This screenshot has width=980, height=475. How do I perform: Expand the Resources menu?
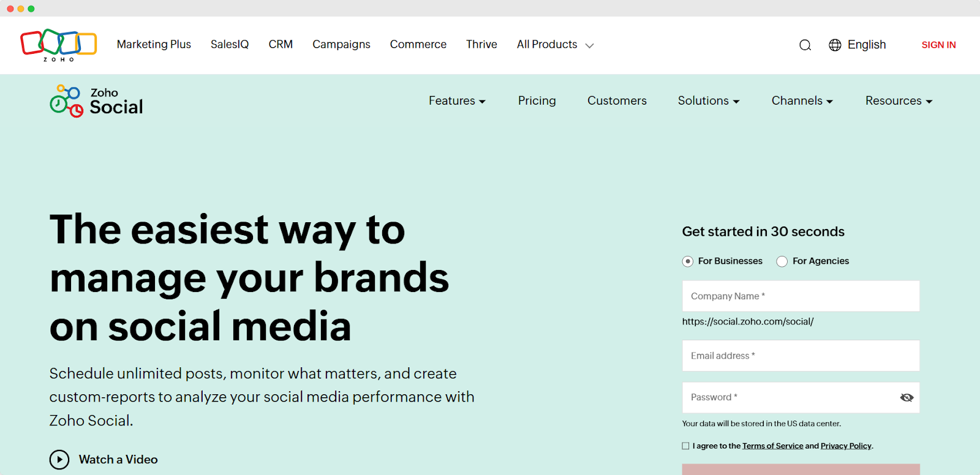pos(899,101)
